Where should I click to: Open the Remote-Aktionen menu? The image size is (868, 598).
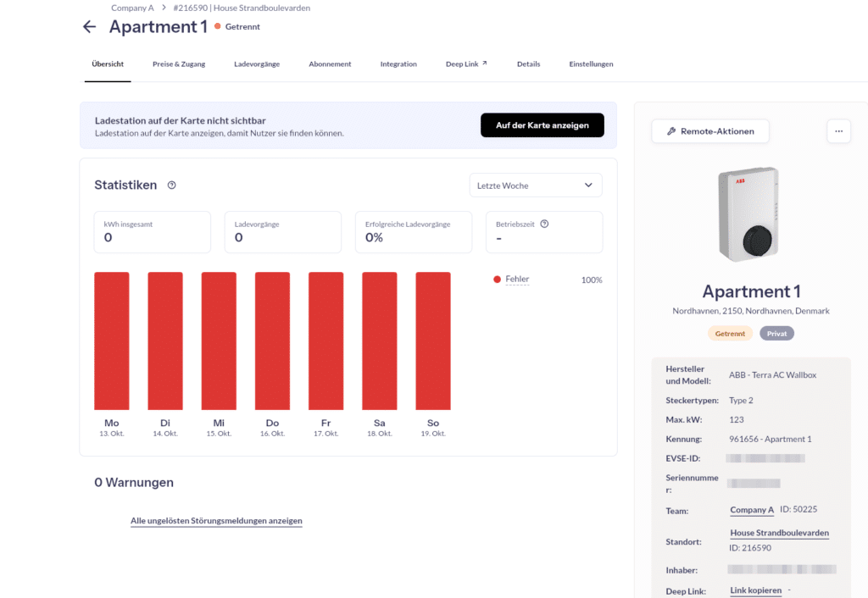click(709, 131)
